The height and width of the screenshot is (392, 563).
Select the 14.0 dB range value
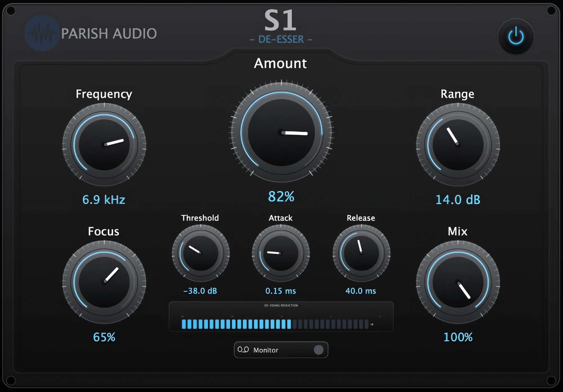click(458, 200)
